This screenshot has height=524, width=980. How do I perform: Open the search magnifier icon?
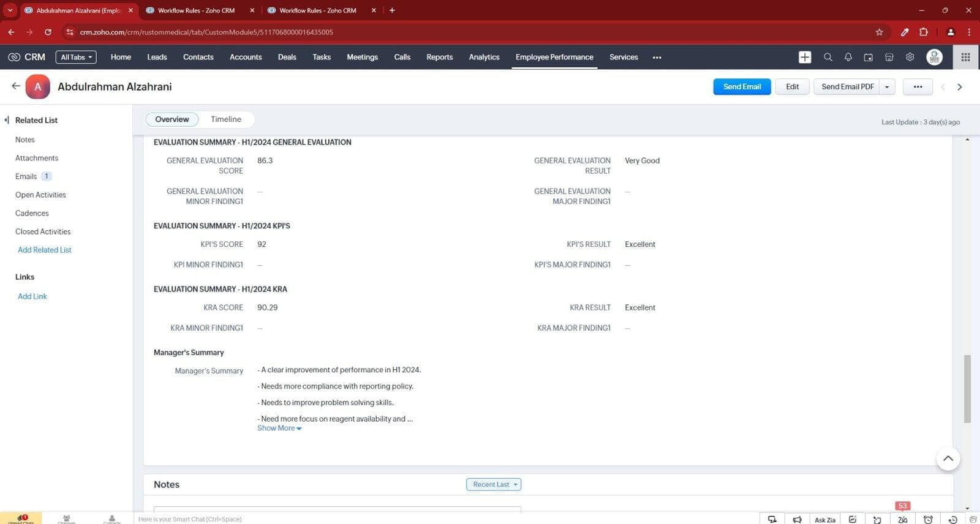pyautogui.click(x=827, y=57)
